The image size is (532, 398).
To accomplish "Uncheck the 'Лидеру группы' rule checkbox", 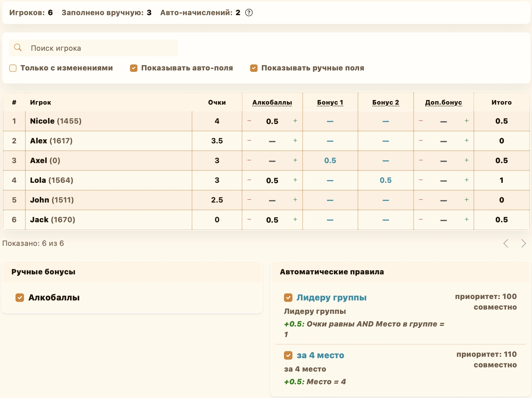I will 288,298.
